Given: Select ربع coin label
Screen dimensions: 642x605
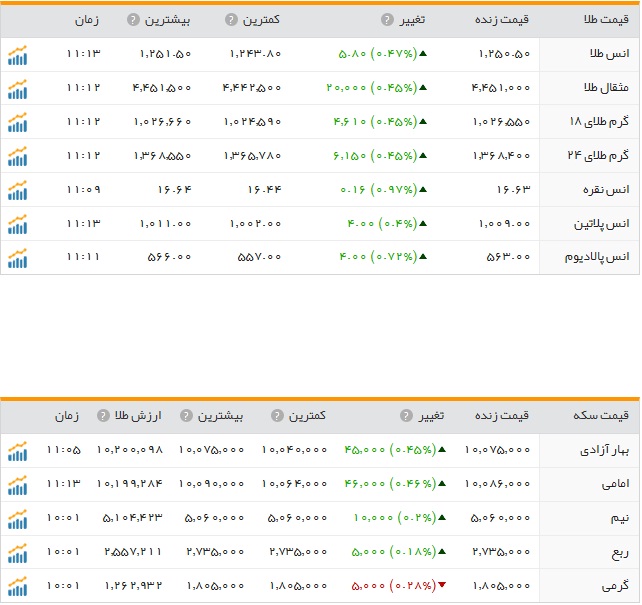Looking at the screenshot, I should [x=620, y=553].
